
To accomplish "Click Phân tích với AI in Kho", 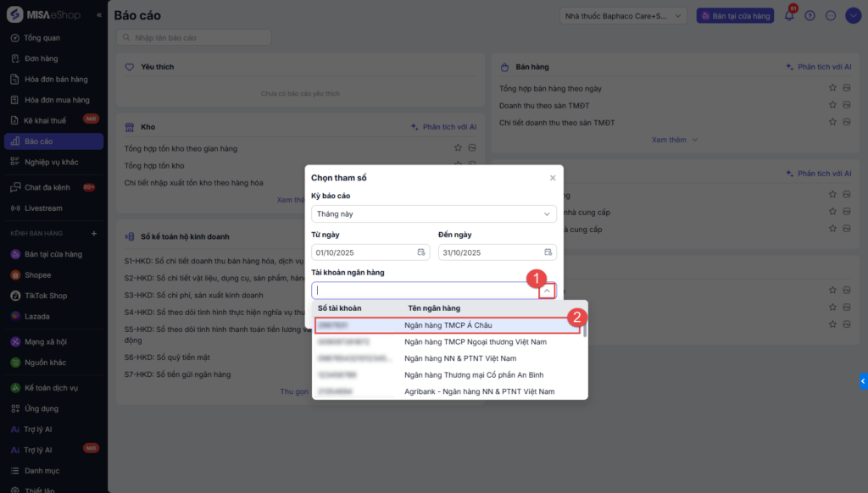I will click(443, 127).
